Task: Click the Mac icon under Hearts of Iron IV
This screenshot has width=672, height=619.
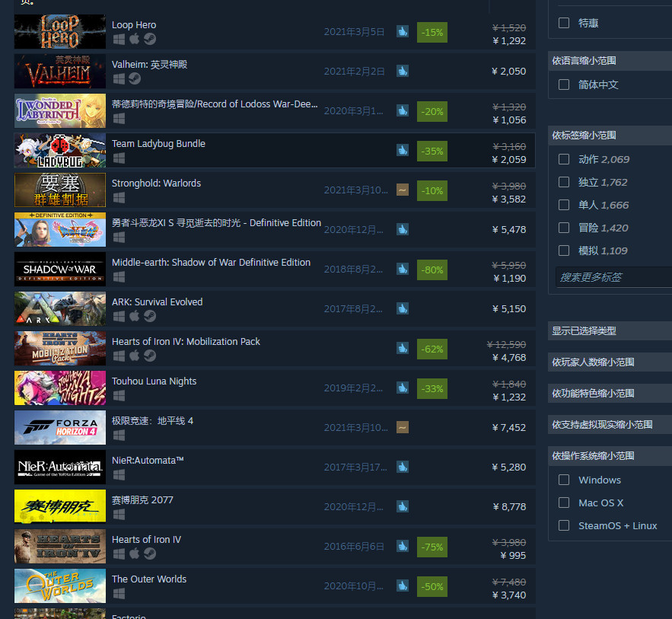Action: pos(135,554)
